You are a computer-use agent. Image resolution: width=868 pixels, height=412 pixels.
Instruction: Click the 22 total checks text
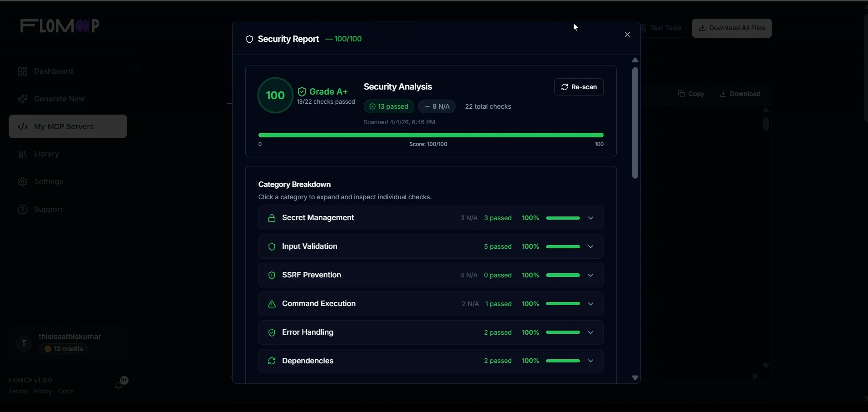tap(488, 106)
